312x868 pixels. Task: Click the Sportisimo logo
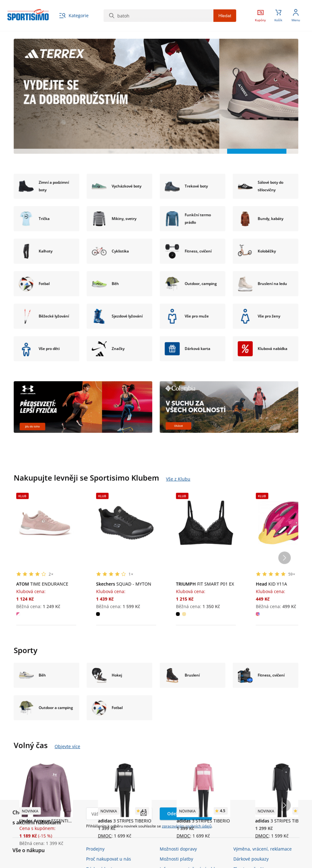28,15
